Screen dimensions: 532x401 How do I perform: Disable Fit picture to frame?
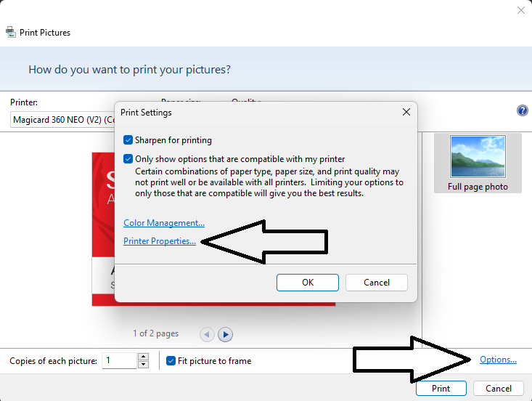(171, 361)
